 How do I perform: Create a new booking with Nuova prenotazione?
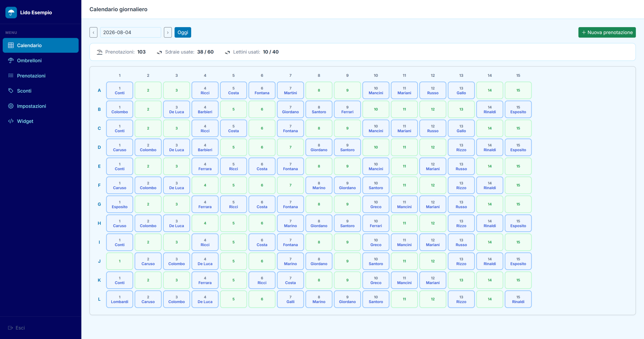point(607,33)
